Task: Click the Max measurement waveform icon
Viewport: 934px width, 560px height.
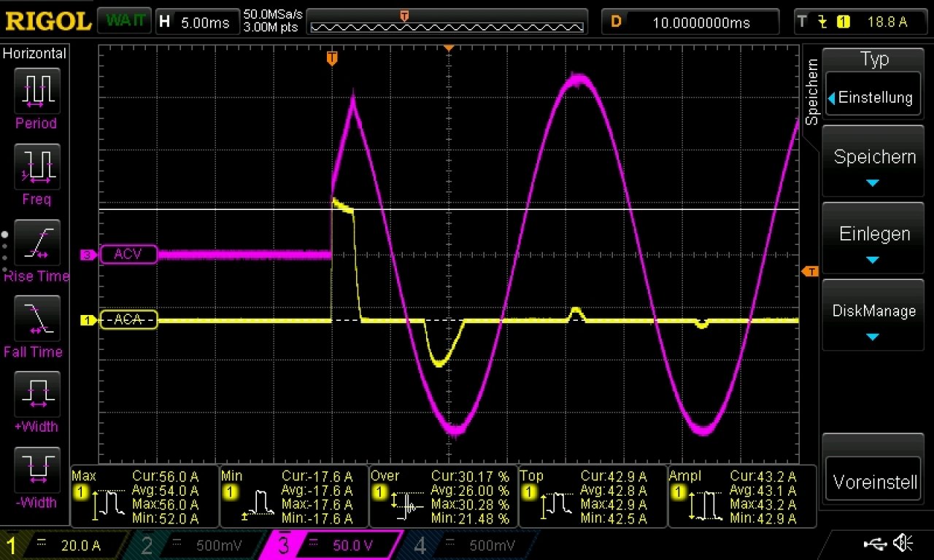Action: point(109,505)
